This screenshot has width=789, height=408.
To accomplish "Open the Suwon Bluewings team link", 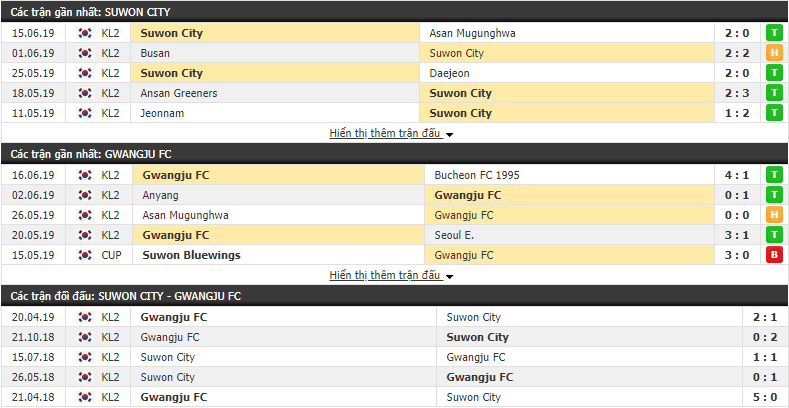I will tap(191, 255).
